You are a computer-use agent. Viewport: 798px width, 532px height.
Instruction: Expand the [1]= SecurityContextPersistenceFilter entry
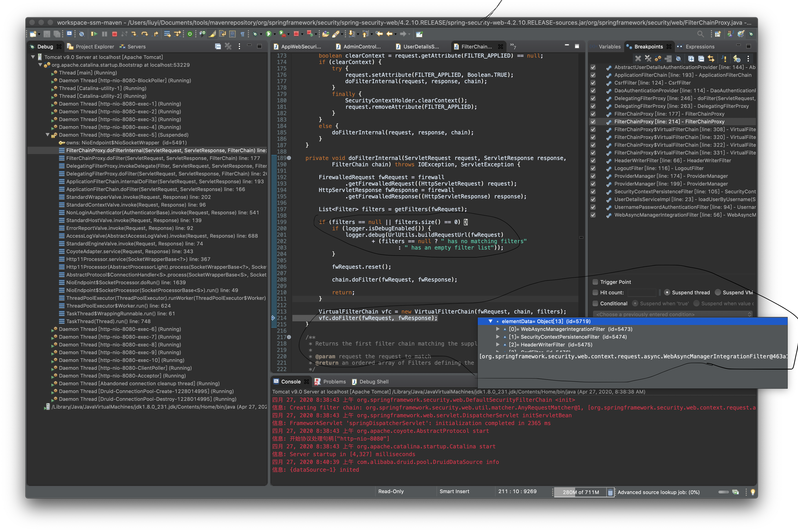coord(498,337)
